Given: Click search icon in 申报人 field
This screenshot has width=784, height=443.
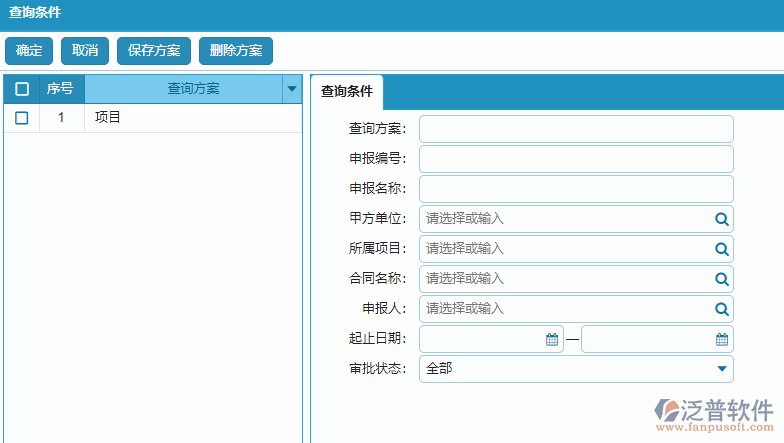Looking at the screenshot, I should (x=721, y=309).
